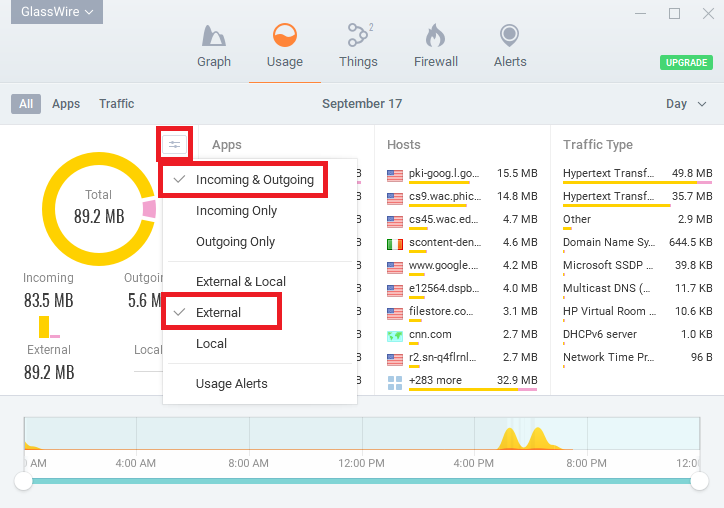Viewport: 724px width, 508px height.
Task: Open the Firewall flame icon
Action: click(x=435, y=37)
